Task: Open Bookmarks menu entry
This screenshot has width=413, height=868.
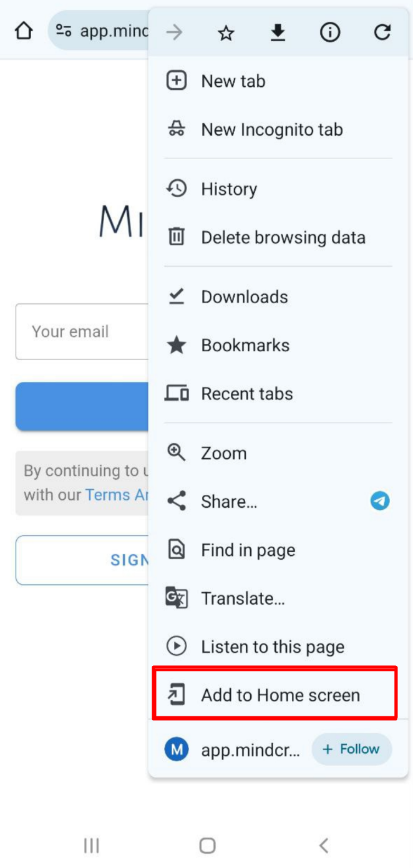Action: [x=245, y=346]
